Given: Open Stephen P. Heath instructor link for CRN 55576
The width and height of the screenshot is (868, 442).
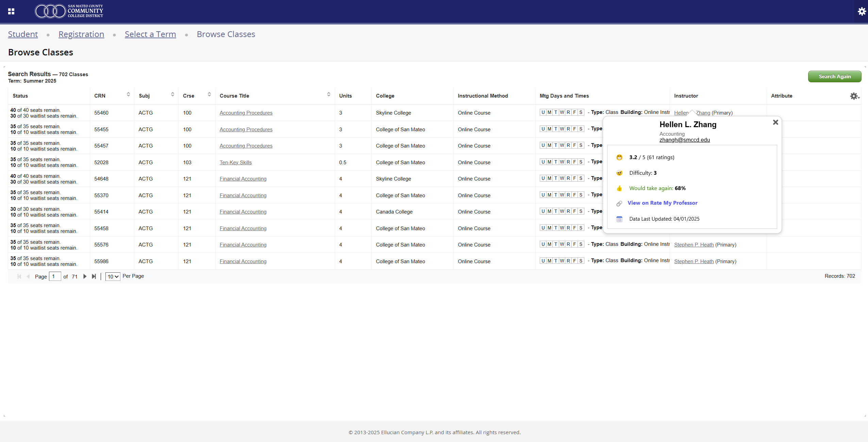Looking at the screenshot, I should point(694,245).
